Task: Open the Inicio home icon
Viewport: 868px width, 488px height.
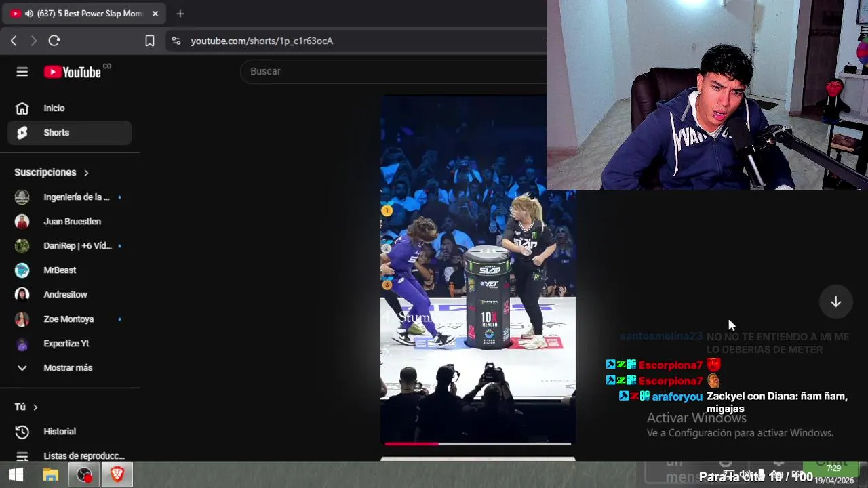Action: tap(22, 108)
